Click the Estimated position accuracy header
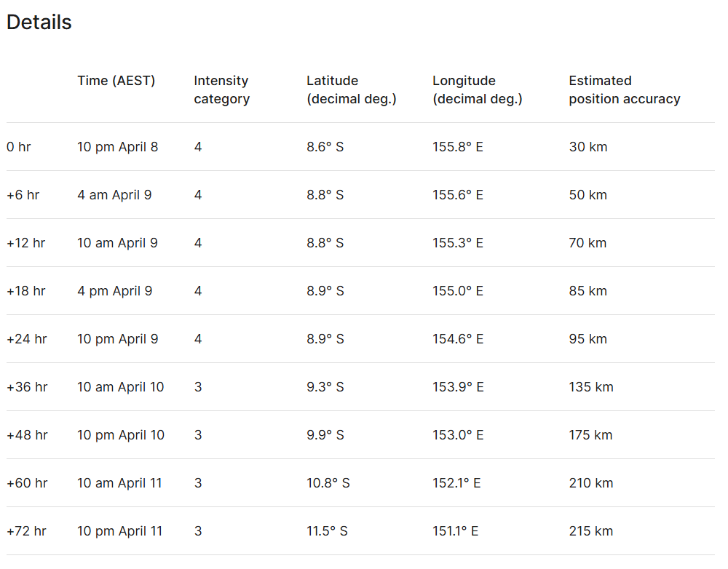 [624, 89]
